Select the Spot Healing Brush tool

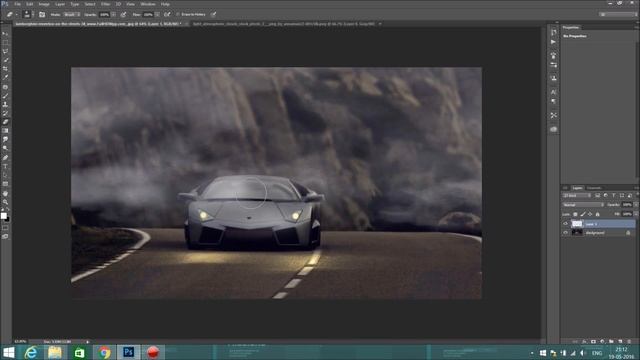pyautogui.click(x=5, y=87)
